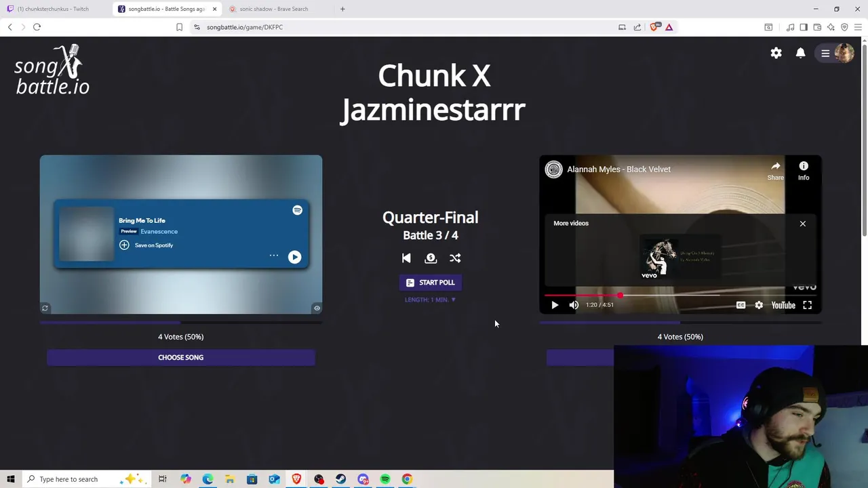868x488 pixels.
Task: Navigate back in the browser
Action: pyautogui.click(x=9, y=27)
